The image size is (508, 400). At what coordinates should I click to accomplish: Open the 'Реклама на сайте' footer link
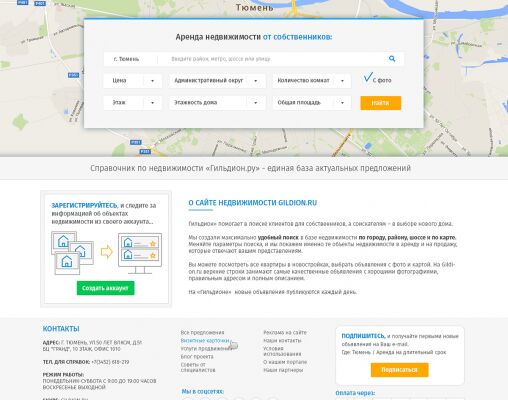click(x=285, y=333)
